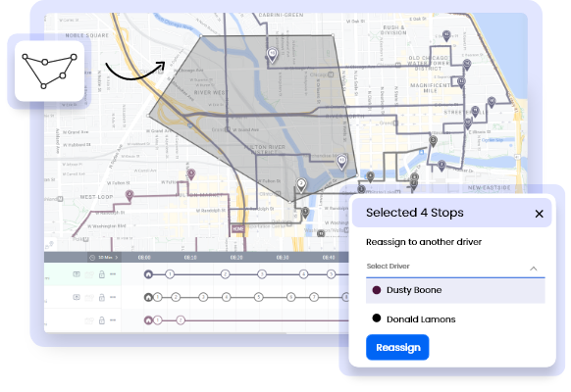Image resolution: width=571 pixels, height=392 pixels.
Task: Open more options in bottom timeline row
Action: point(113,320)
